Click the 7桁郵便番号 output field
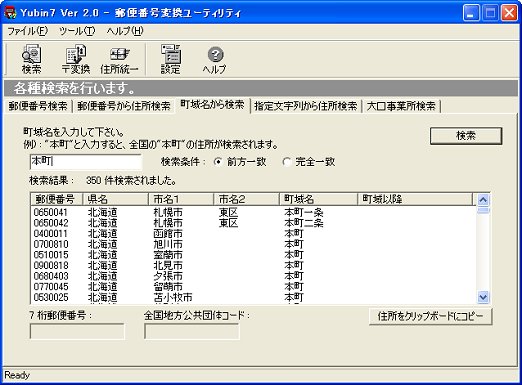The height and width of the screenshot is (385, 522). tap(77, 331)
